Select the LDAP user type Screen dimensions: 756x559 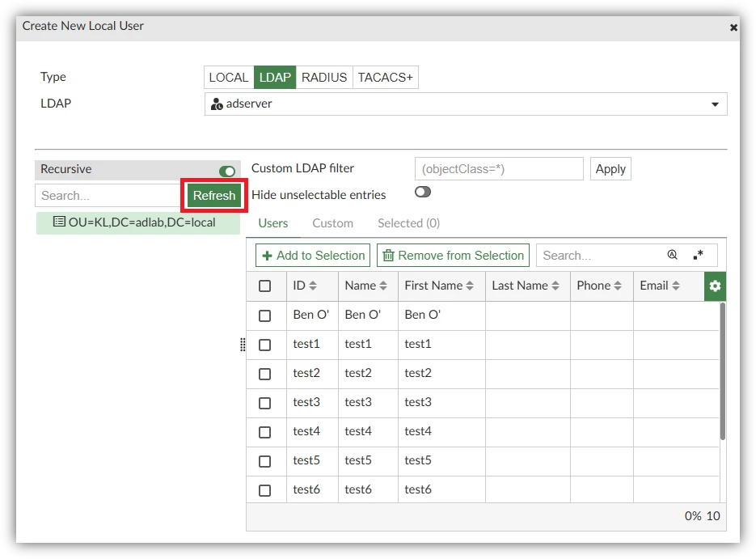(275, 77)
